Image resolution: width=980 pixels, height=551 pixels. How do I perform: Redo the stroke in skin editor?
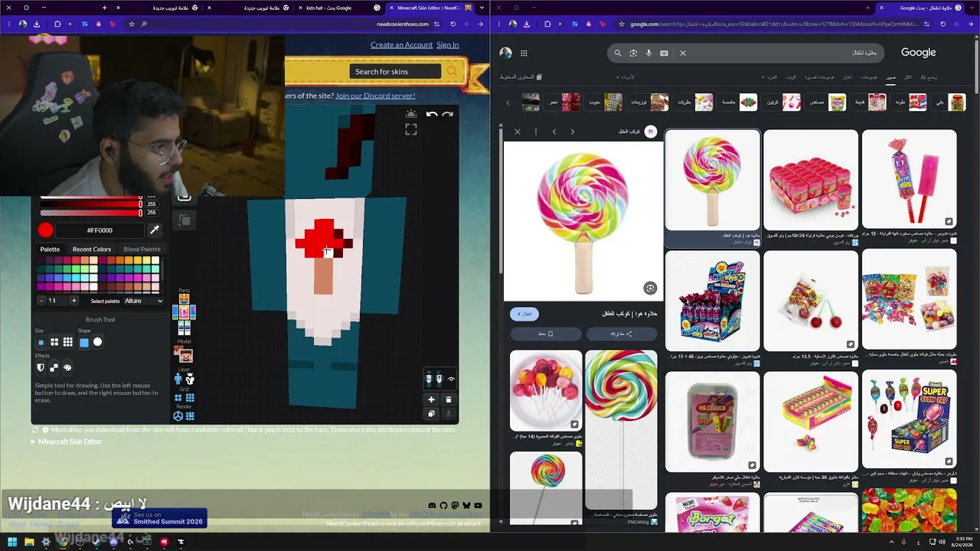pyautogui.click(x=448, y=115)
